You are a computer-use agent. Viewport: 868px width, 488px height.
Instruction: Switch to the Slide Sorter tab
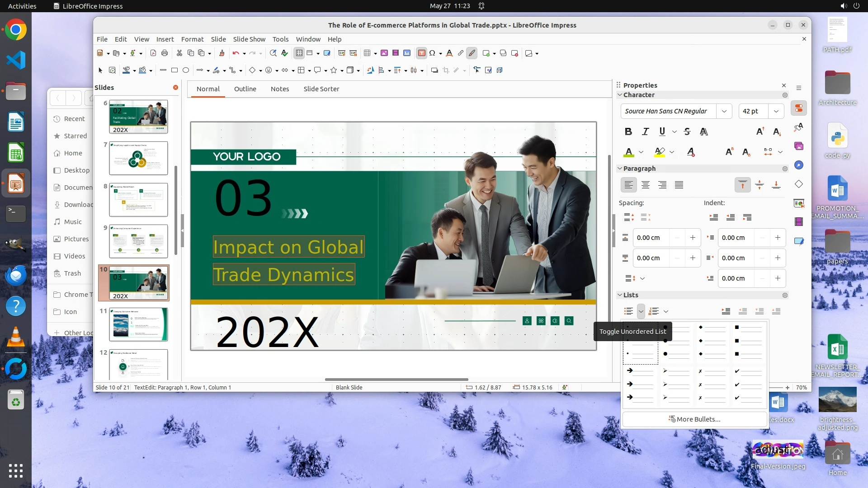[321, 89]
